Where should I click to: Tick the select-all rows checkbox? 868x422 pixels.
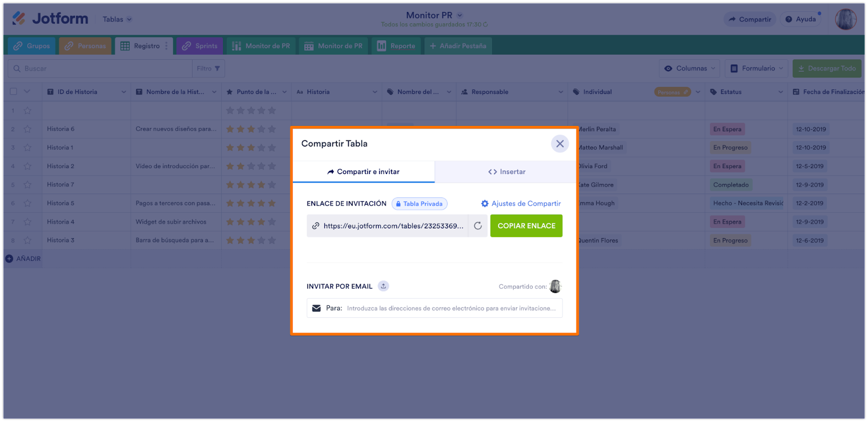tap(14, 92)
